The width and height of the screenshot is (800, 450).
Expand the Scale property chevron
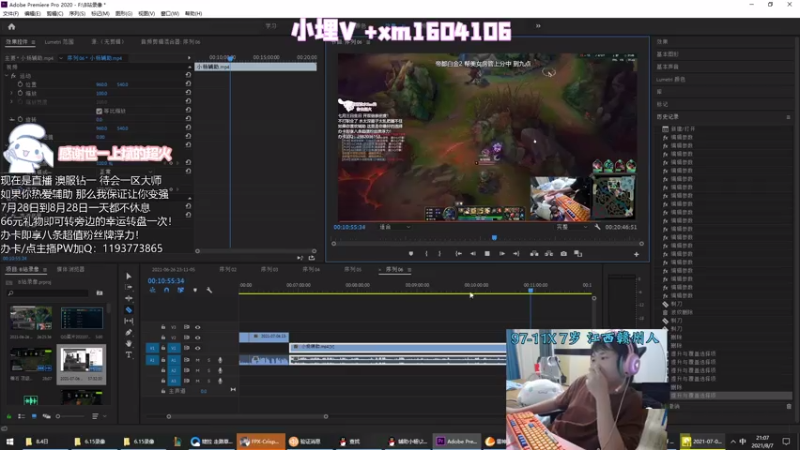click(12, 93)
